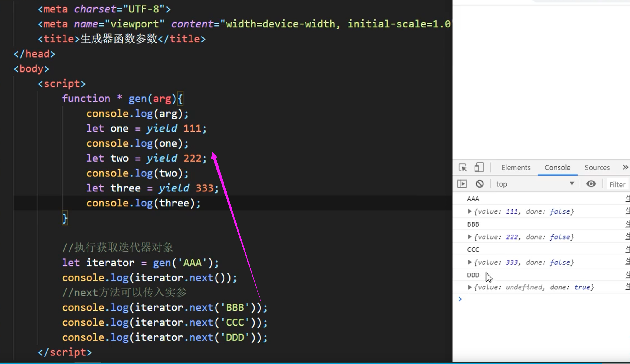
Task: Click the closing </script> tag
Action: pos(65,352)
